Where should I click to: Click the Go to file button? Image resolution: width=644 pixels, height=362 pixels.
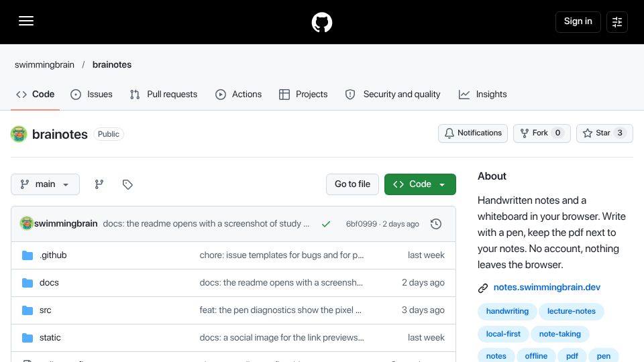click(352, 184)
